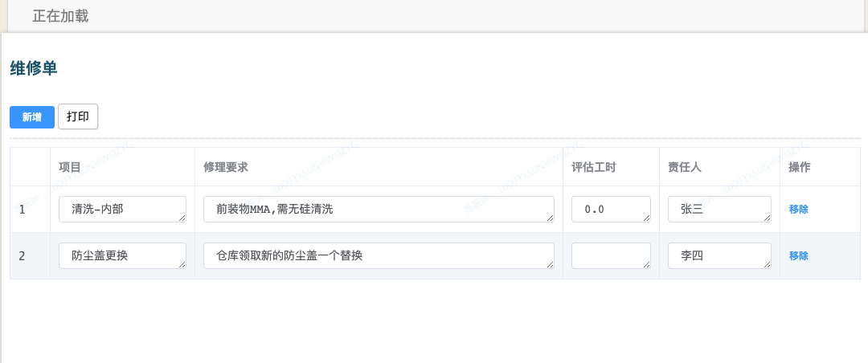Click the 项目 column header
The height and width of the screenshot is (363, 868).
coord(70,167)
